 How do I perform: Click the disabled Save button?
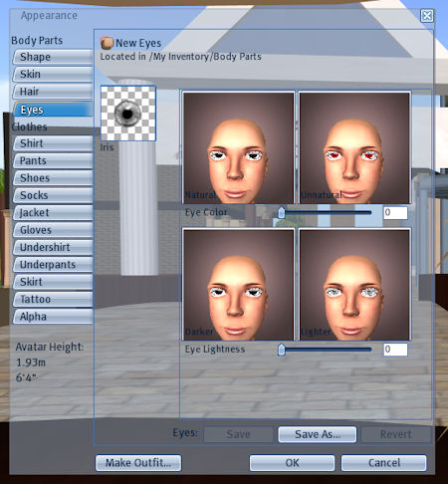tap(238, 434)
